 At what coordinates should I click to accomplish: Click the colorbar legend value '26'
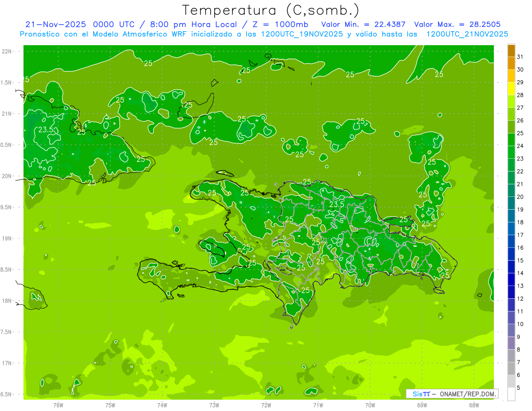520,120
